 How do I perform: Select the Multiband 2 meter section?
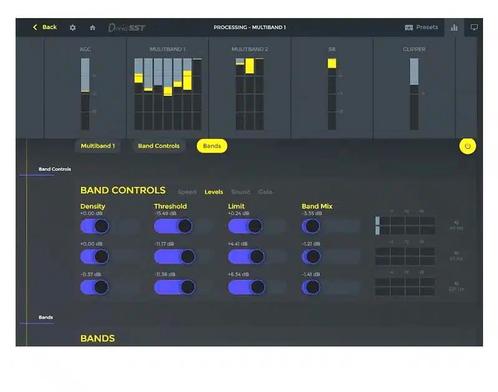tap(250, 88)
